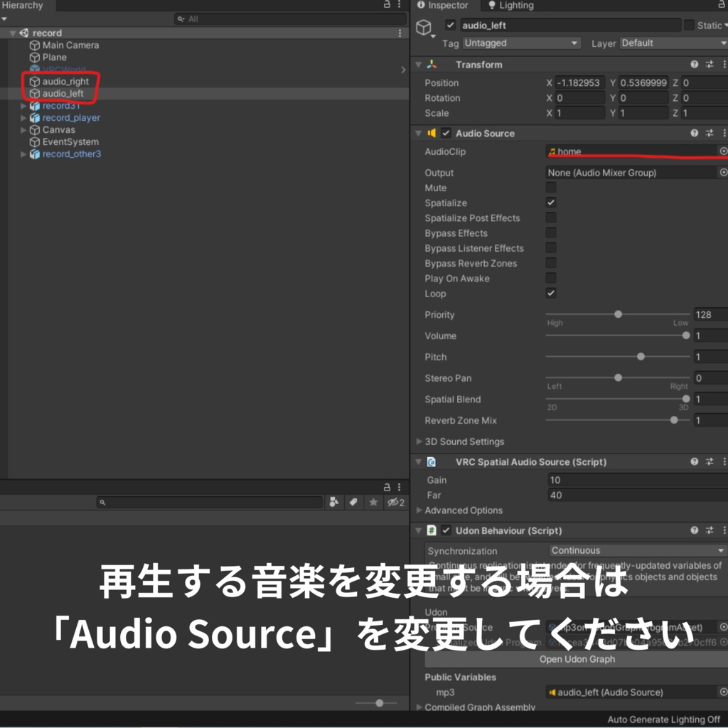This screenshot has width=728, height=728.
Task: Expand 3D Sound Settings section
Action: point(419,441)
